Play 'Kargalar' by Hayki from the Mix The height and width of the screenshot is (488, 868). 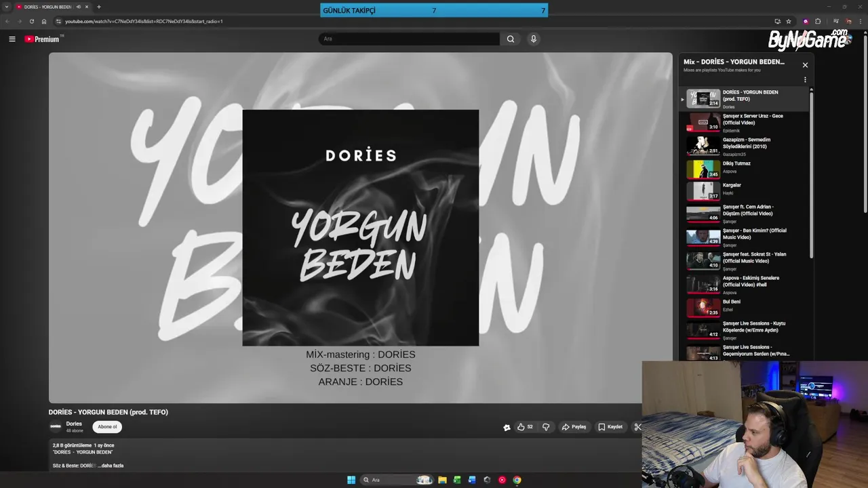(745, 190)
